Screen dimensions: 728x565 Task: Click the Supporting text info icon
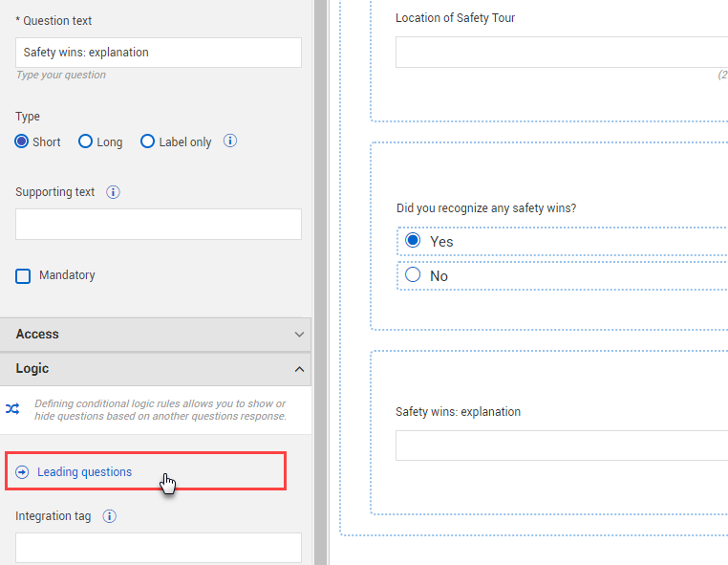113,192
